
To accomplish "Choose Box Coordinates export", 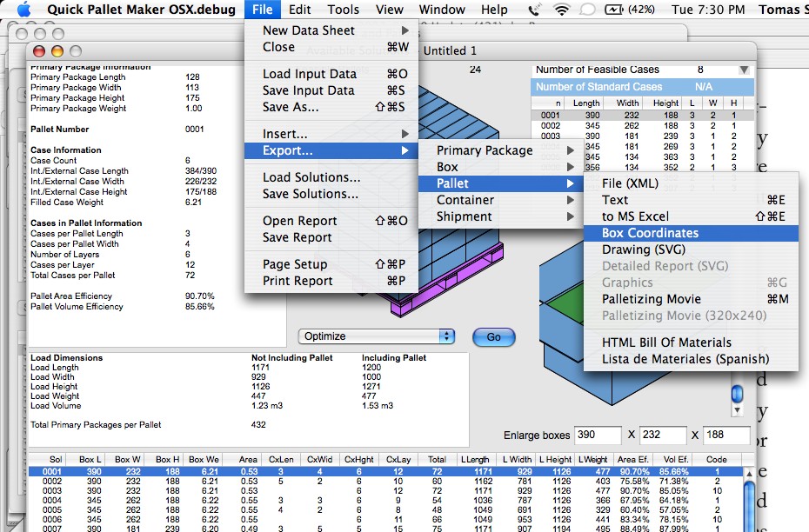I will tap(691, 233).
